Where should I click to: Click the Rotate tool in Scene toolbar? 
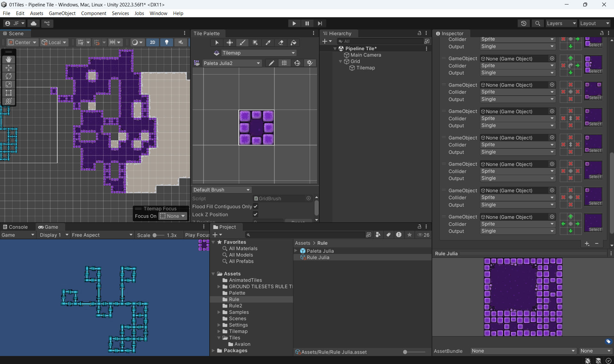[x=9, y=76]
